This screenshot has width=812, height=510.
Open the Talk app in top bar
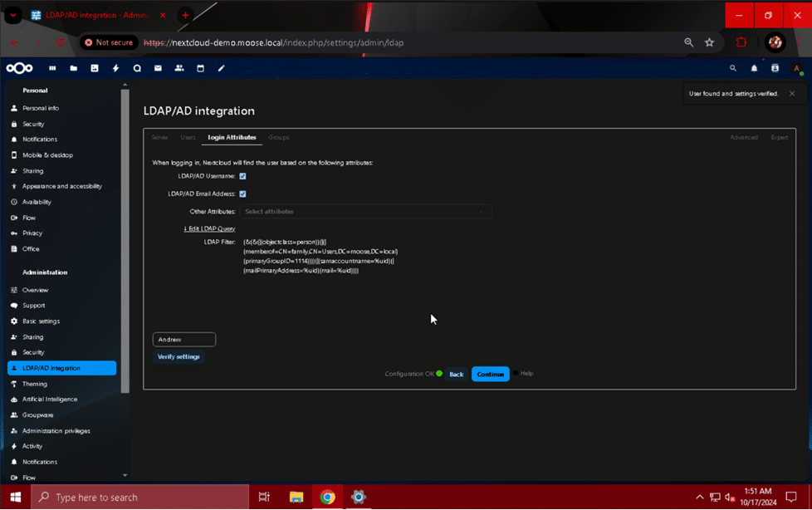click(137, 68)
